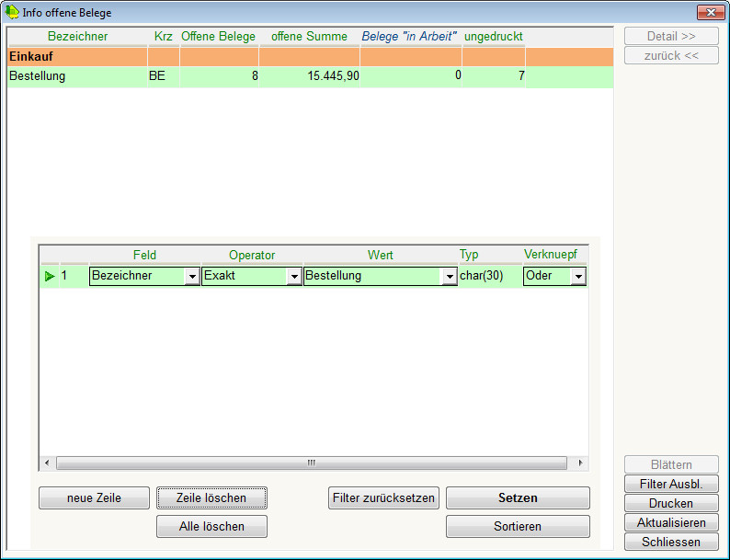The width and height of the screenshot is (730, 560).
Task: Apply filter with the Setzen button
Action: pyautogui.click(x=518, y=498)
